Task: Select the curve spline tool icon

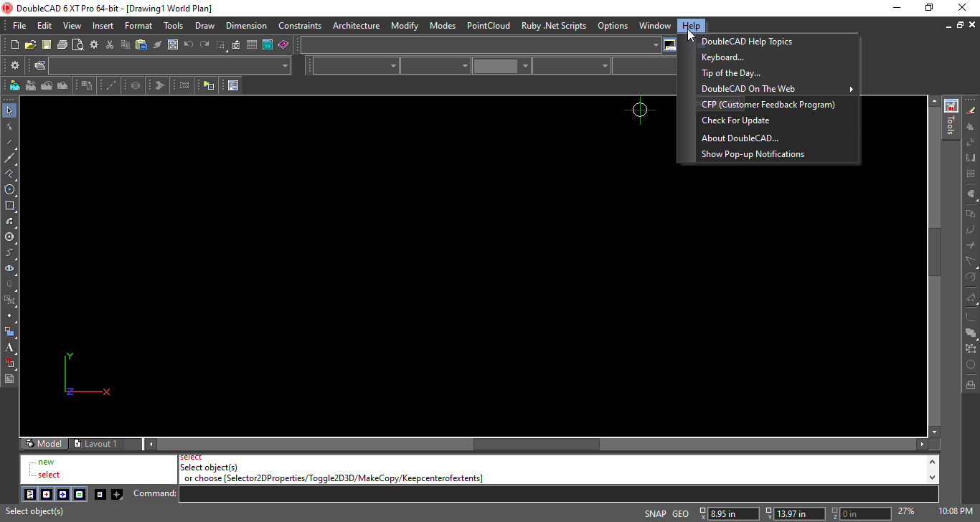Action: (9, 252)
